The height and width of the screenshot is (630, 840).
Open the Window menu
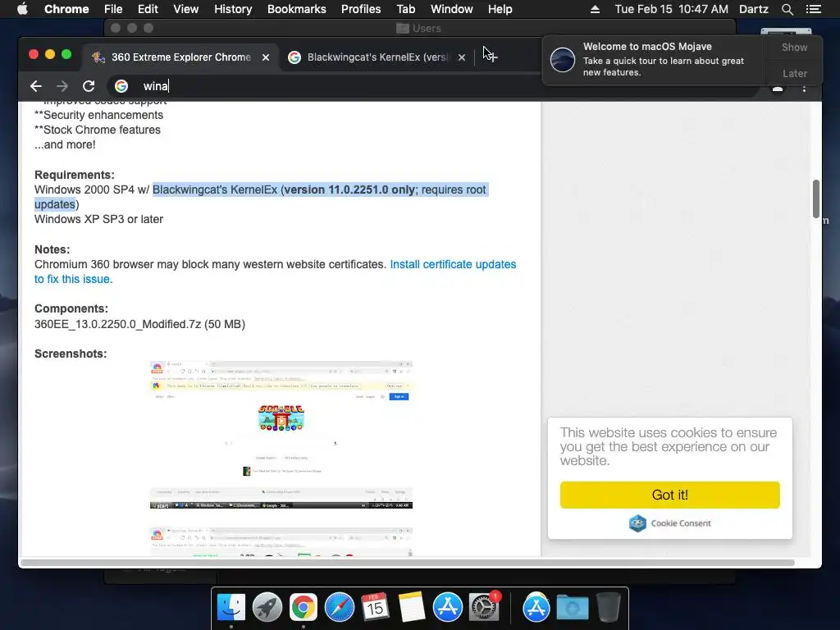[452, 9]
